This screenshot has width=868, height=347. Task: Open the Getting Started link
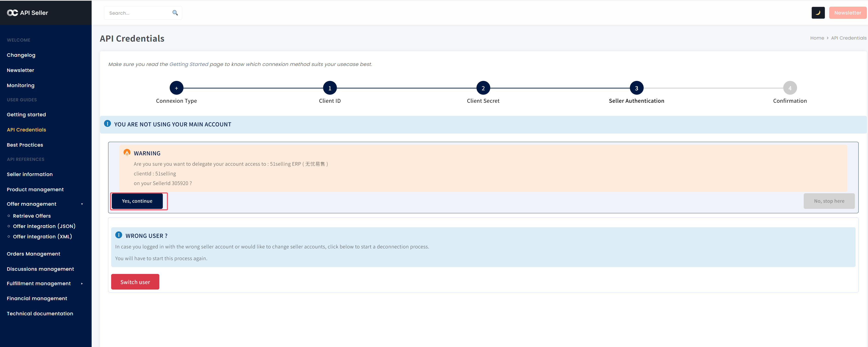click(x=189, y=64)
